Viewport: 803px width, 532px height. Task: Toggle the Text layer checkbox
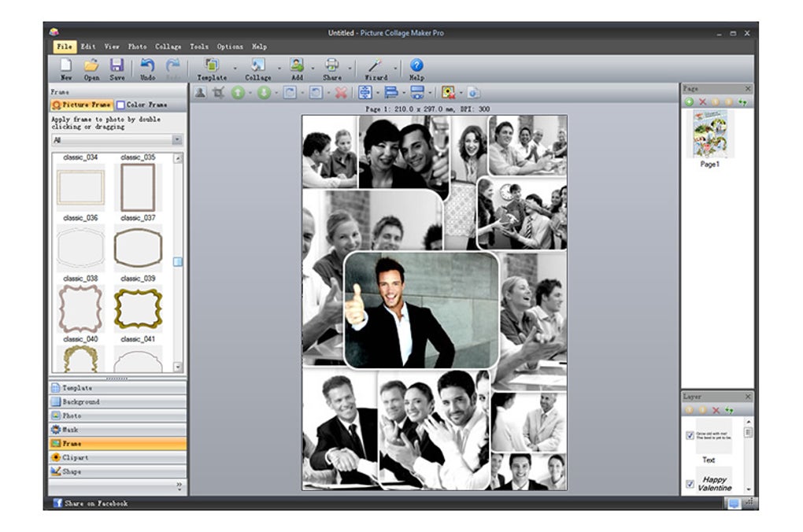tap(690, 435)
